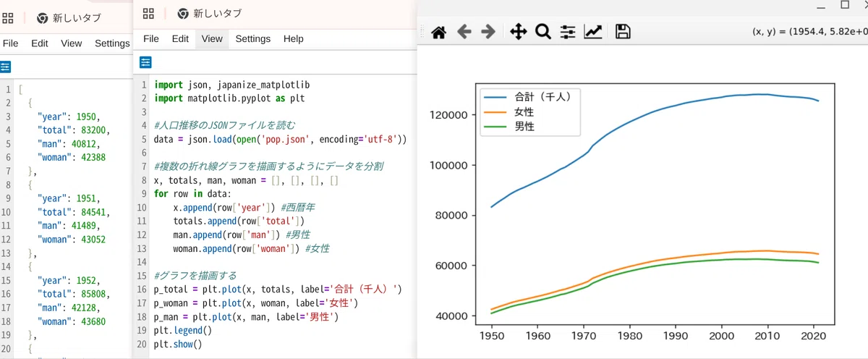The image size is (868, 359).
Task: Open Settings menu in the left JSON window
Action: click(x=112, y=43)
